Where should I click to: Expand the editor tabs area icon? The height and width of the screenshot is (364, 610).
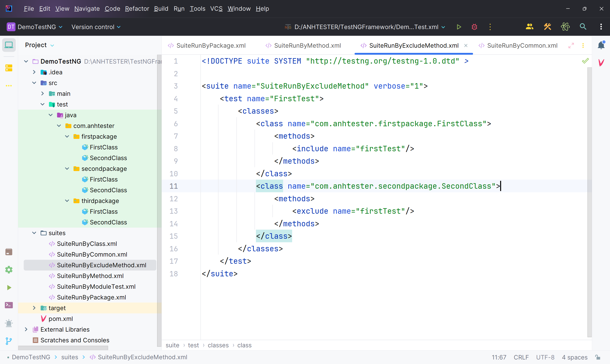571,46
